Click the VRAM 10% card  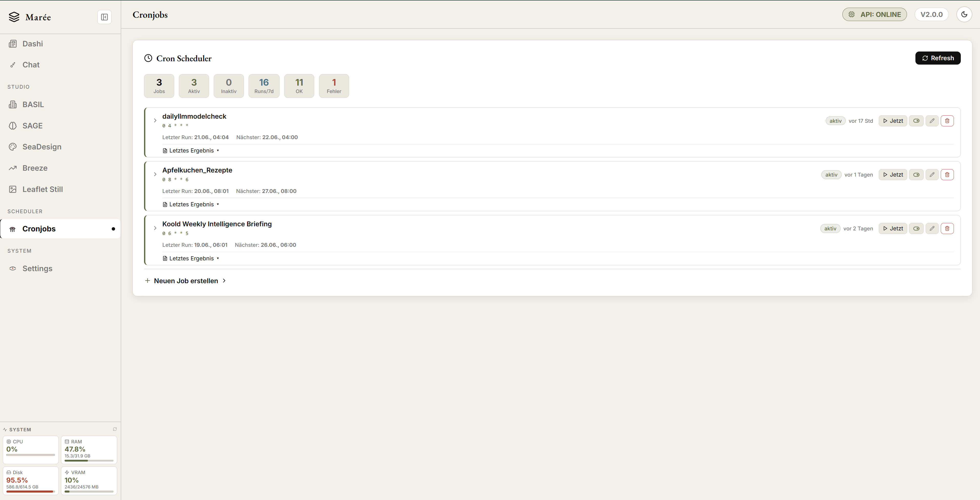89,481
